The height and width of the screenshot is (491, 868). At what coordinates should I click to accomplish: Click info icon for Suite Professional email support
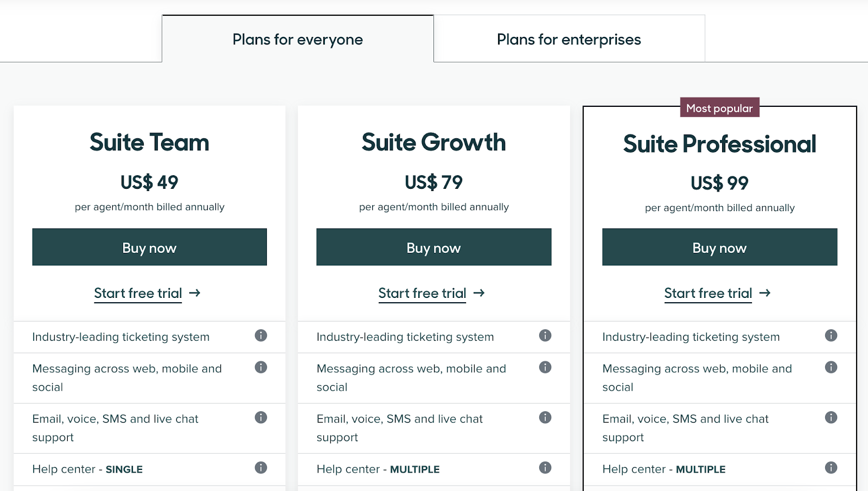pos(831,417)
